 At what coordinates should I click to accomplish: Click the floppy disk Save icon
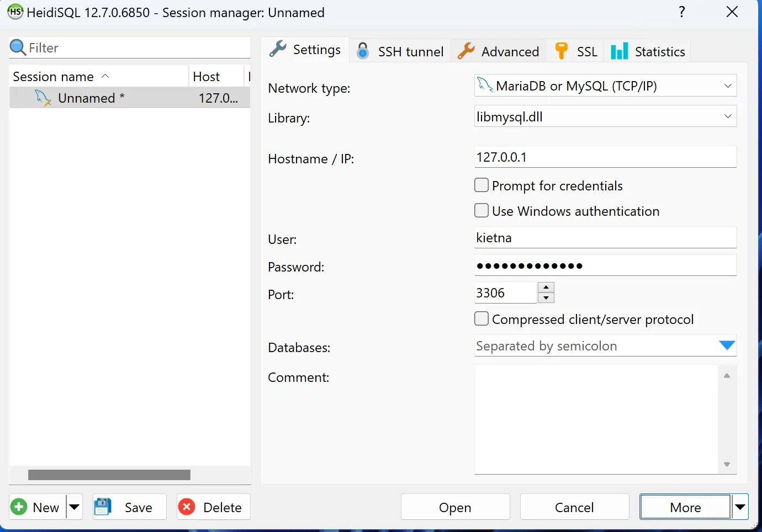[x=103, y=507]
